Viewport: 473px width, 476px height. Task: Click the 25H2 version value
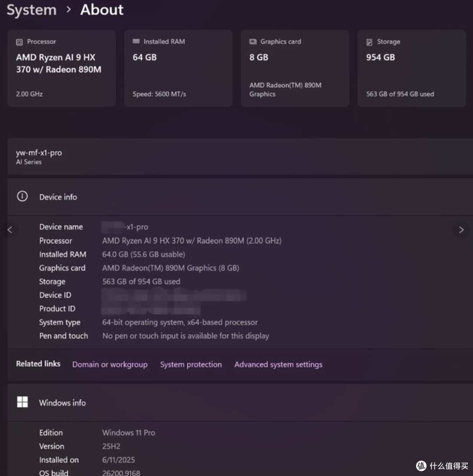tap(111, 446)
